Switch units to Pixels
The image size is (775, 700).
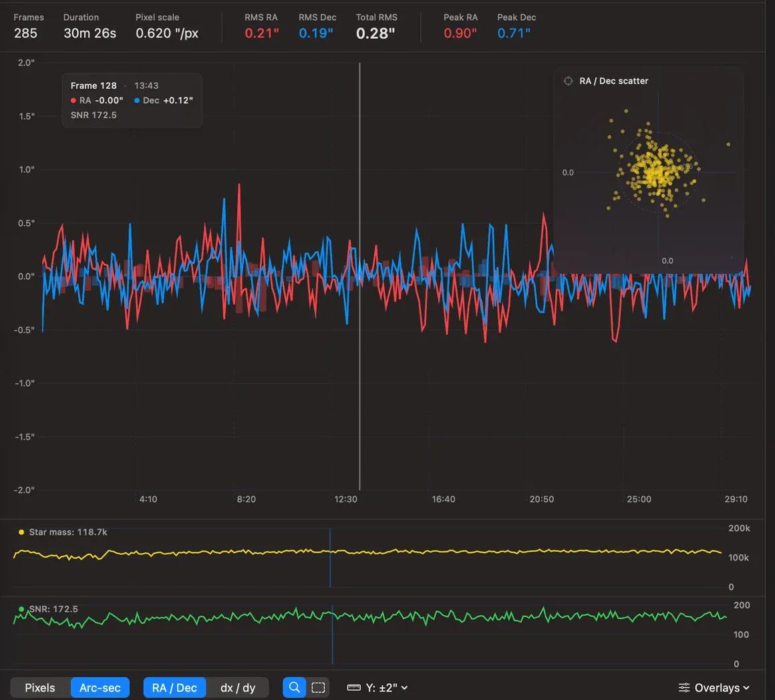(40, 688)
